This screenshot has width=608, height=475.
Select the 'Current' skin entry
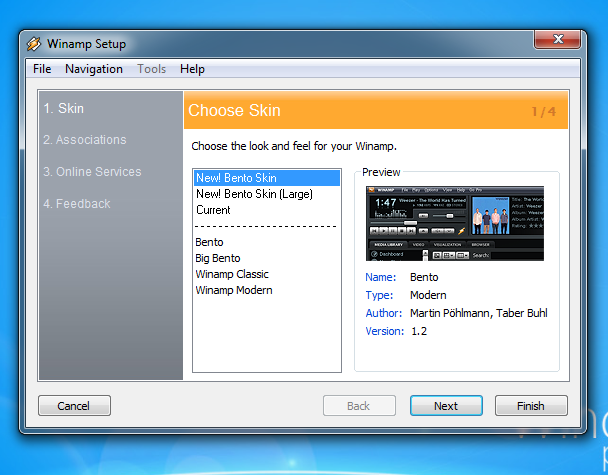[267, 210]
